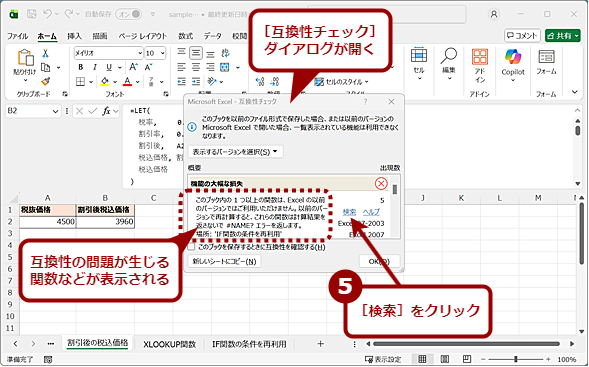Open the font name dropdown
The image size is (589, 367).
point(140,53)
